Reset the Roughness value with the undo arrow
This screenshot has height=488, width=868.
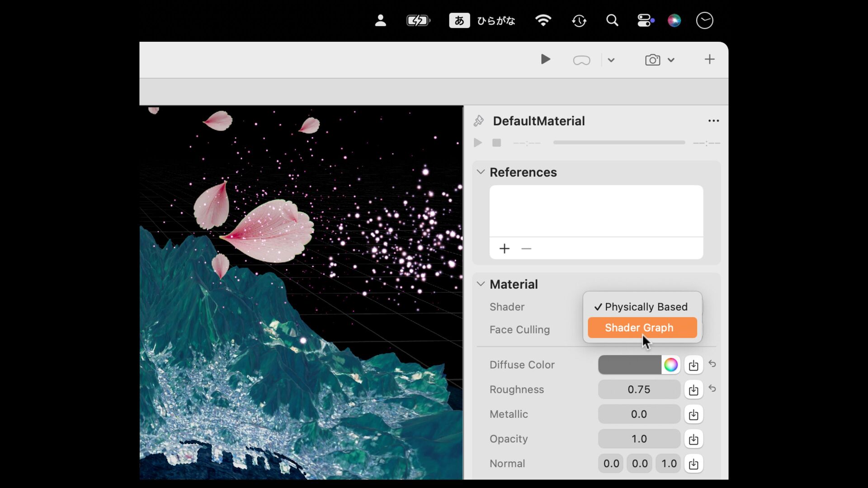(x=712, y=389)
